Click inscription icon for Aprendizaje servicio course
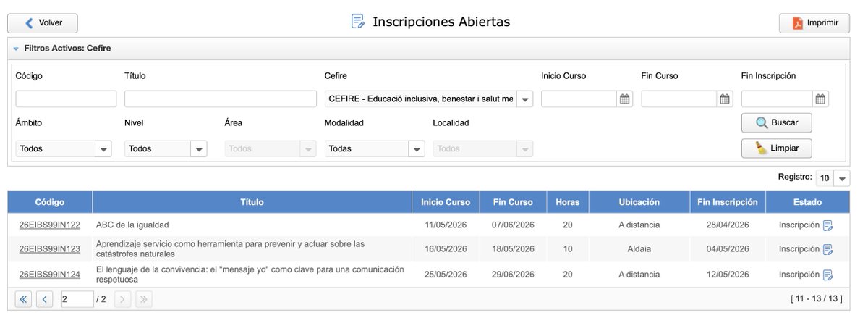Viewport: 868px width, 318px height. (828, 249)
